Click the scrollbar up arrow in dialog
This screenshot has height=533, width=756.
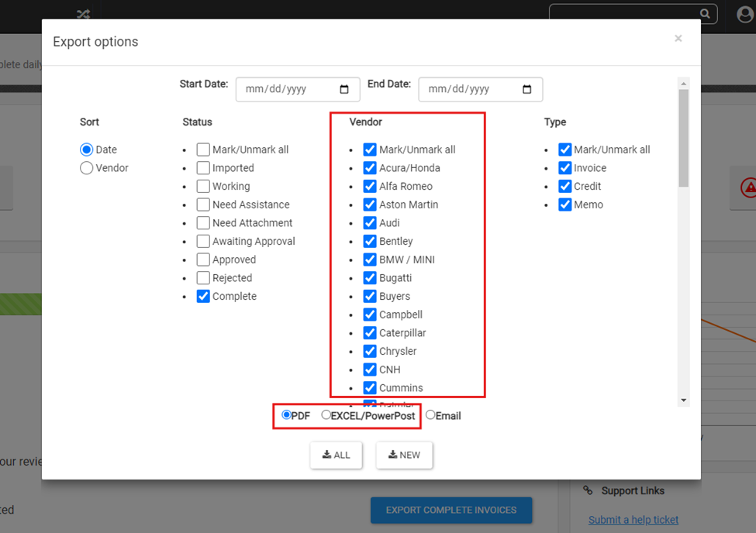pos(683,84)
